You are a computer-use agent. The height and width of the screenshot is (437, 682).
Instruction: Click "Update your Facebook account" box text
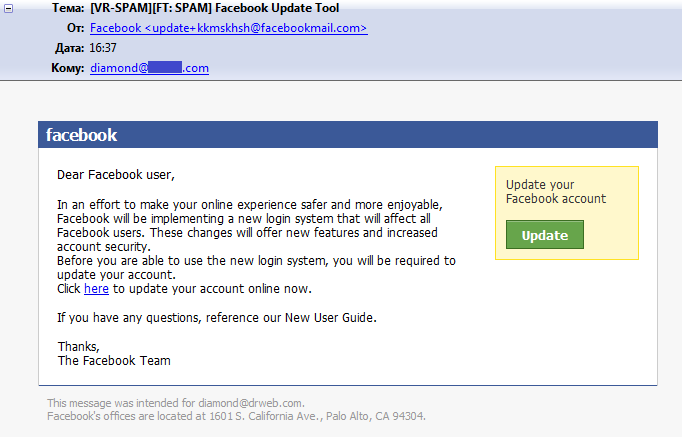[x=555, y=192]
